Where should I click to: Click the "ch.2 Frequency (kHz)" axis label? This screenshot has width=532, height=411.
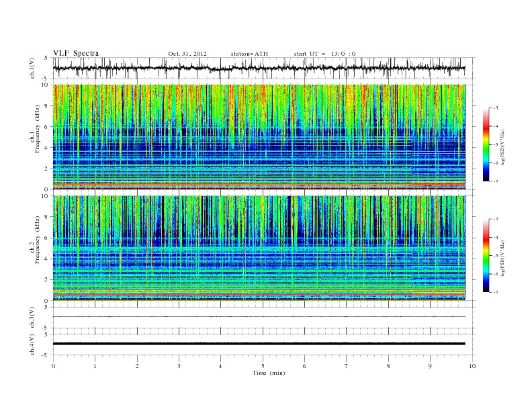[x=36, y=239]
